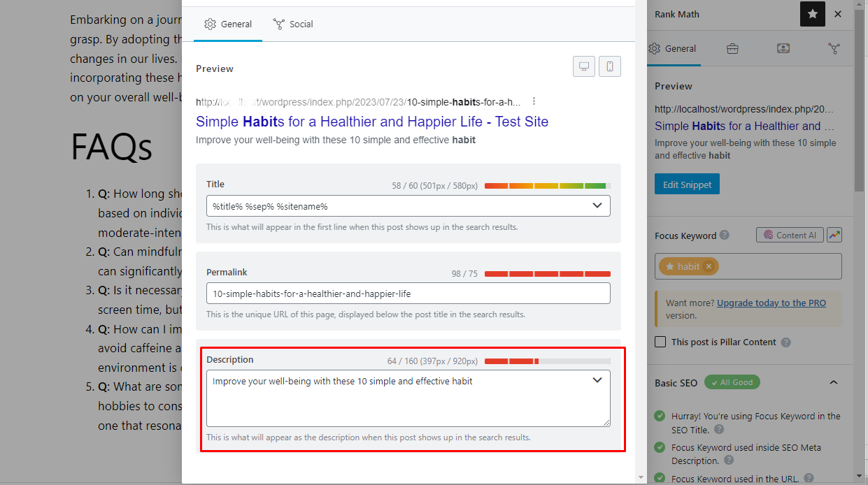Click the Focus Keyword help icon
The height and width of the screenshot is (485, 868).
725,236
